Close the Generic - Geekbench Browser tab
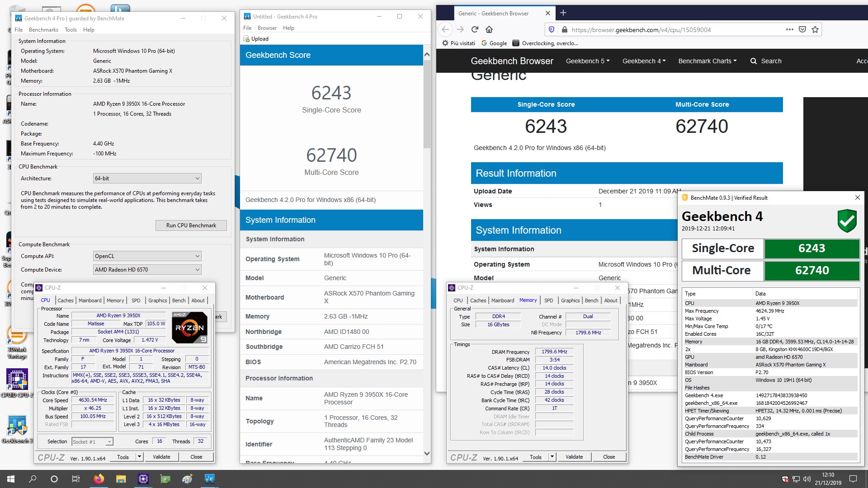Screen dimensions: 868x488 pos(548,13)
